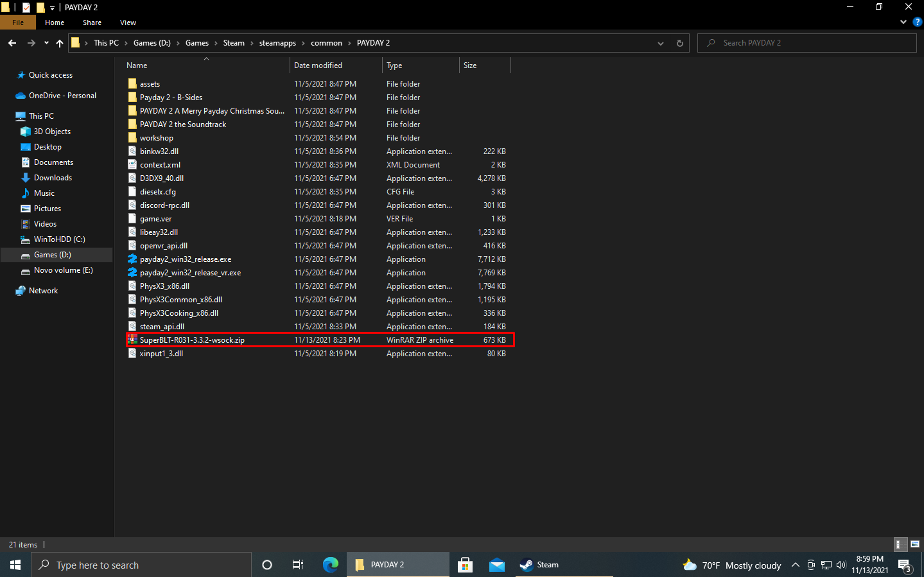Open the File menu tab
The width and height of the screenshot is (924, 577).
point(18,22)
